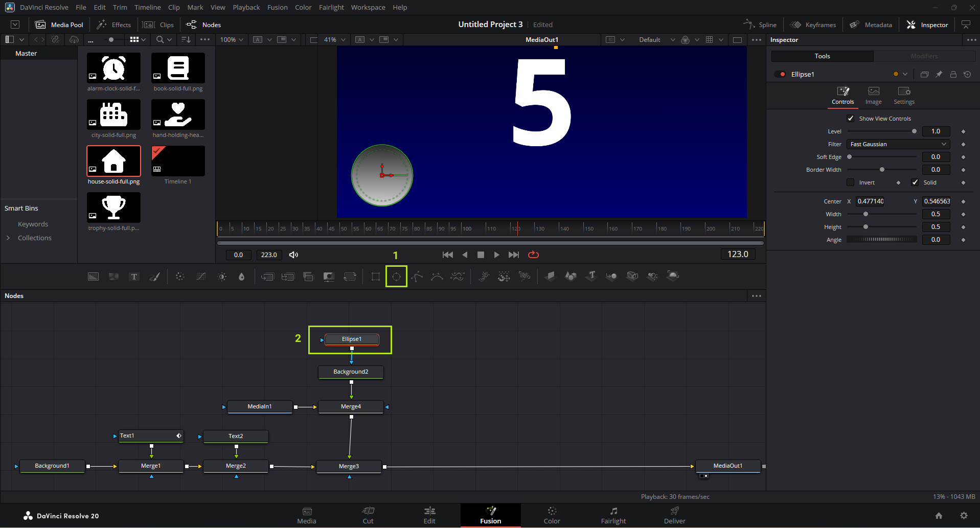The width and height of the screenshot is (980, 528).
Task: Toggle the Solid checkbox
Action: coord(915,182)
